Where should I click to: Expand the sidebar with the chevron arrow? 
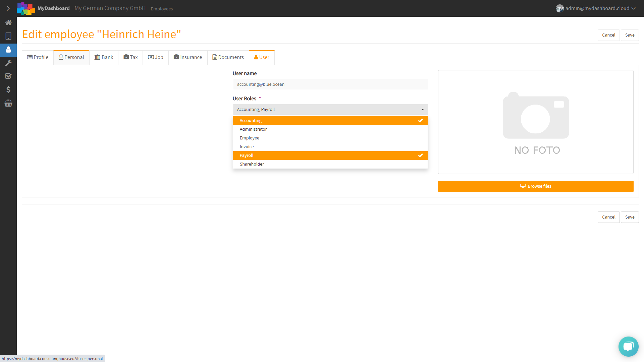click(8, 8)
